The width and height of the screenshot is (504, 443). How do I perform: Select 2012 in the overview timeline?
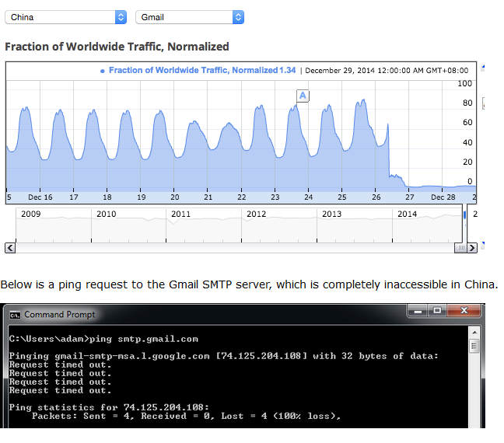coord(257,214)
